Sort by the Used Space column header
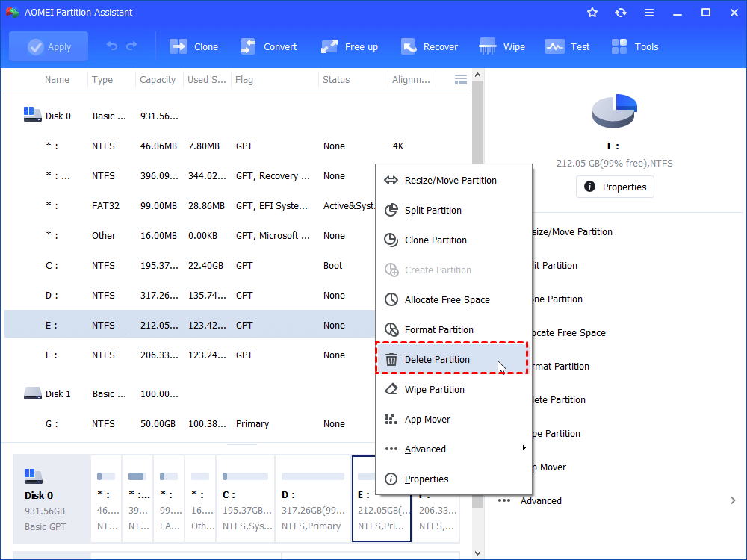Screen dimensions: 747x560 [207, 80]
